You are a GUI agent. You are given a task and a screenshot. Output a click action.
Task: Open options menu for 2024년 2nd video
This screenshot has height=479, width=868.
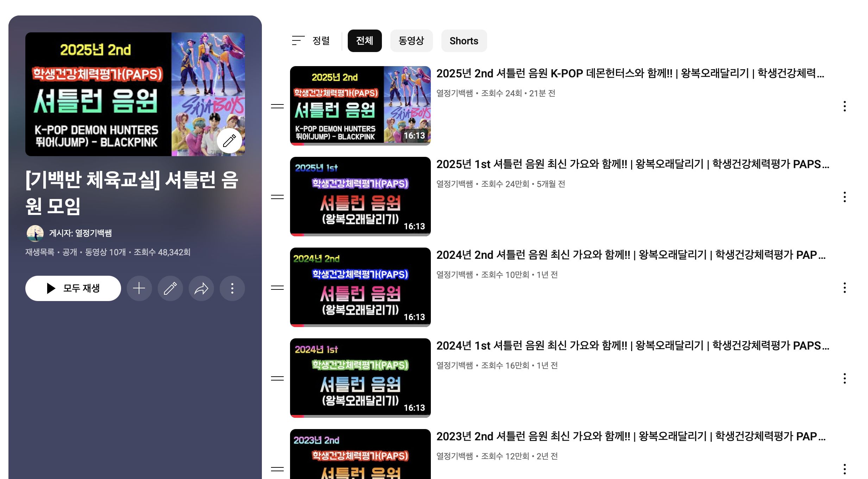844,288
